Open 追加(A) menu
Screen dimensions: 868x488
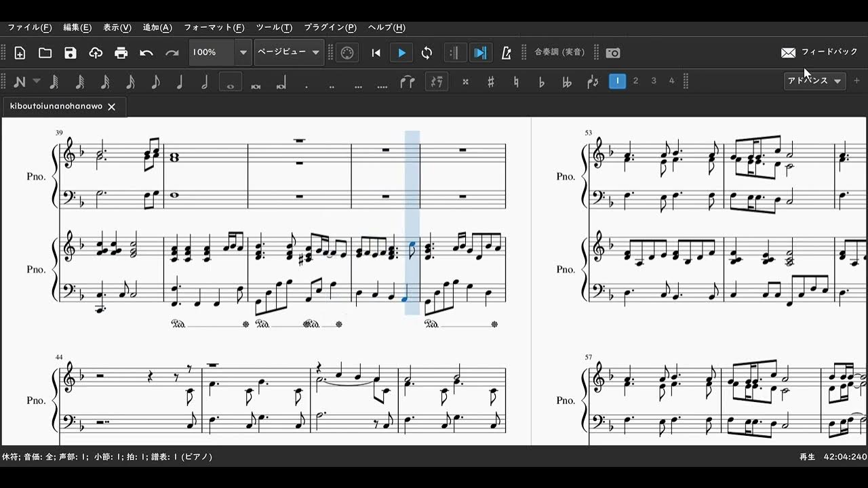157,28
